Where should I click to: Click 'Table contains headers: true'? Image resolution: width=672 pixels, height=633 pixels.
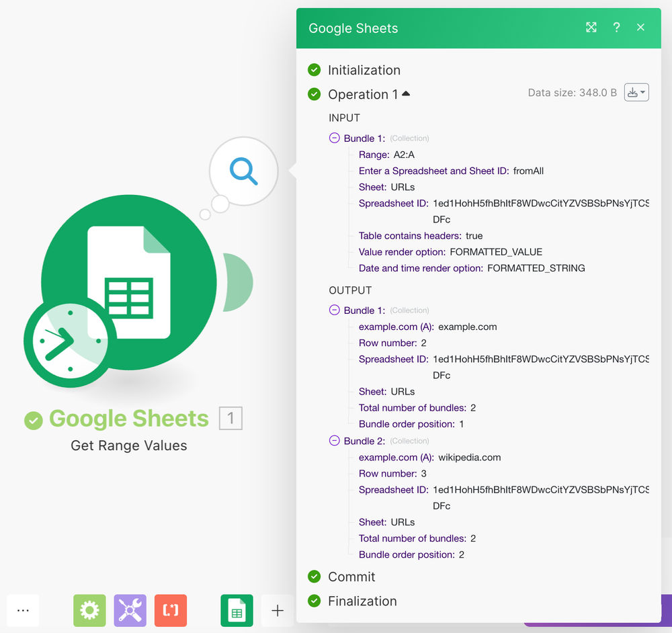point(421,236)
